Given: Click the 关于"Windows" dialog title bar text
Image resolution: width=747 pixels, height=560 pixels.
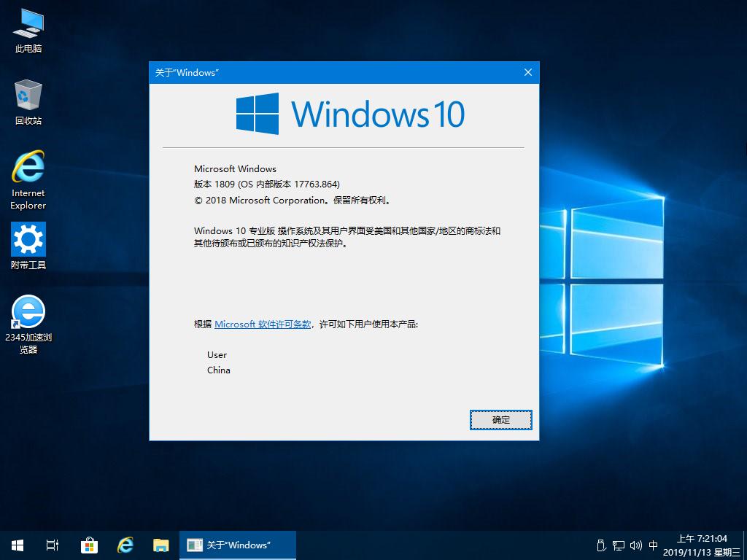Looking at the screenshot, I should tap(187, 73).
